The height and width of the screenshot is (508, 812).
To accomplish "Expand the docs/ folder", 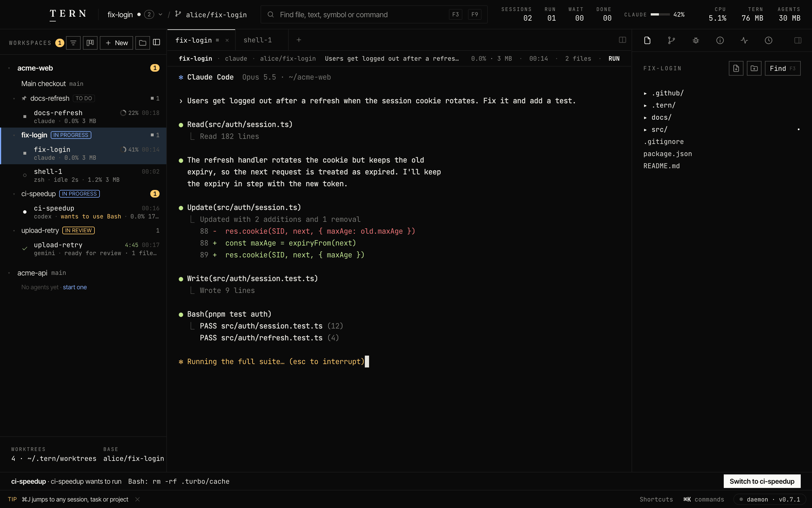I will coord(645,118).
